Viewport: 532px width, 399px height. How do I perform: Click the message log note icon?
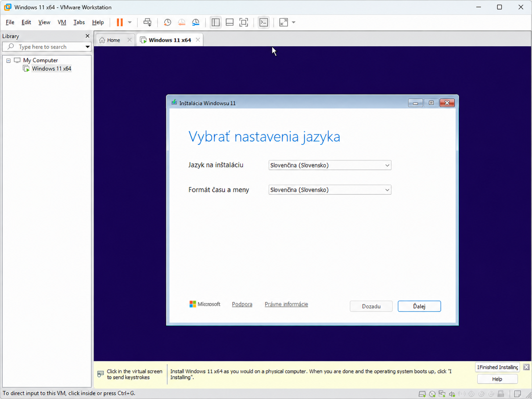click(x=517, y=394)
